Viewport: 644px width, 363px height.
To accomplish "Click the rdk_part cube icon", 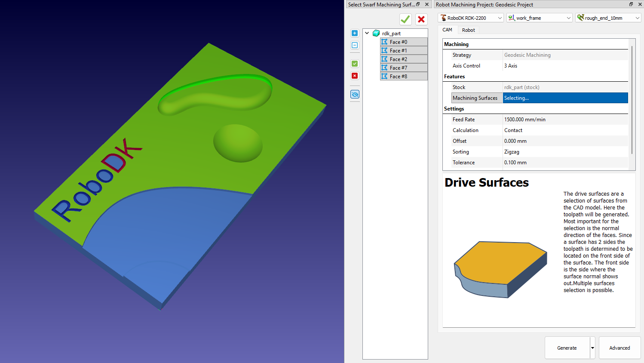I will tap(376, 33).
